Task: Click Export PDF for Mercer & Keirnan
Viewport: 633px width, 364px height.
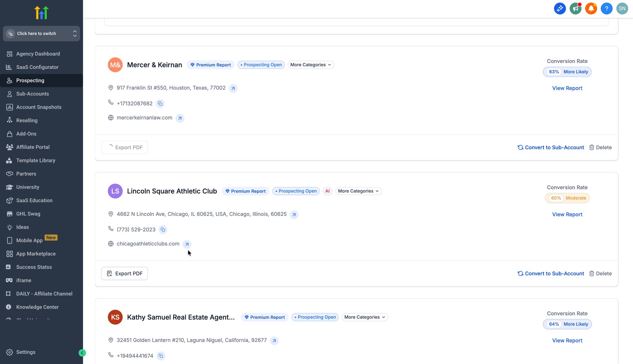Action: coord(125,147)
